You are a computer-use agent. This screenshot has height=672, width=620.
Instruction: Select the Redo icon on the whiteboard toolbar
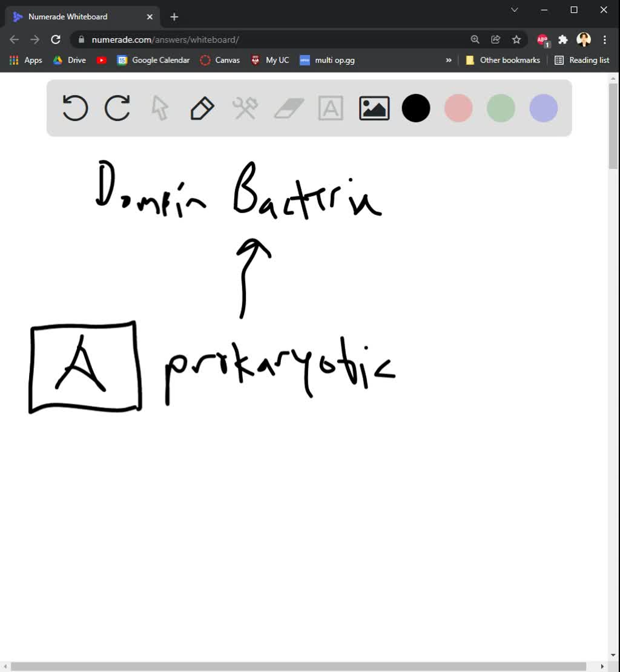(x=117, y=108)
